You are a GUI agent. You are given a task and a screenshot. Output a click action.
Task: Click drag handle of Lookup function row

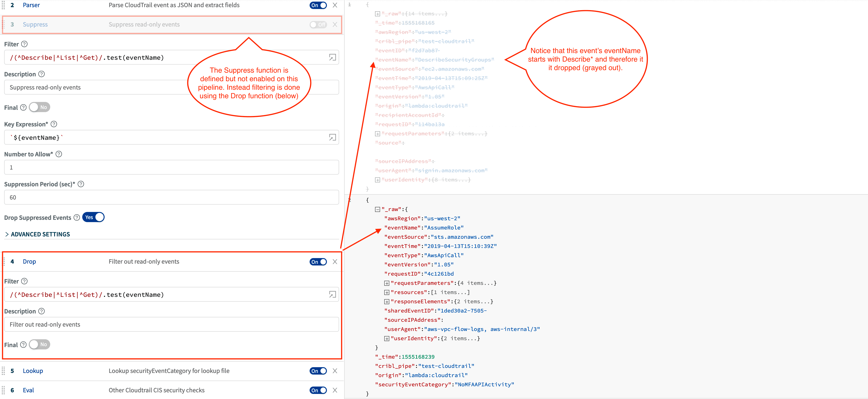(3, 371)
